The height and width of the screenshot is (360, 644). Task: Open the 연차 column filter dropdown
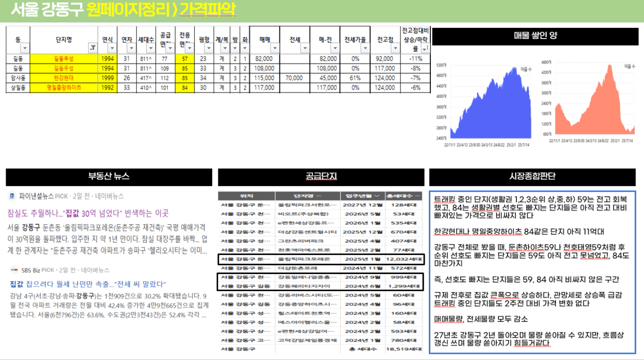point(132,48)
